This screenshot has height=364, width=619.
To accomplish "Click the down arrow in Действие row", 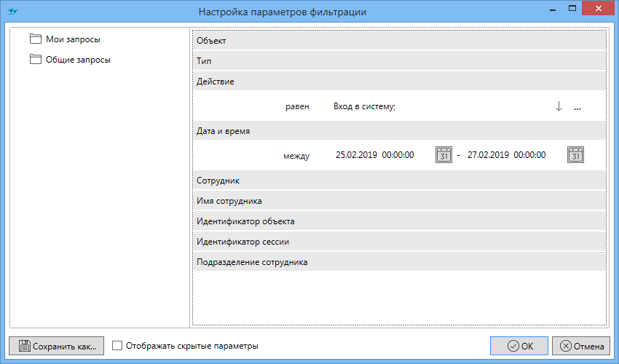I will click(x=559, y=106).
